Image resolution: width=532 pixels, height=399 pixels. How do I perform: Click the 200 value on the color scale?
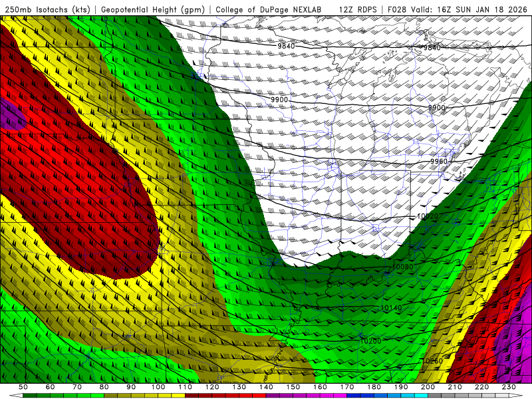pos(428,387)
